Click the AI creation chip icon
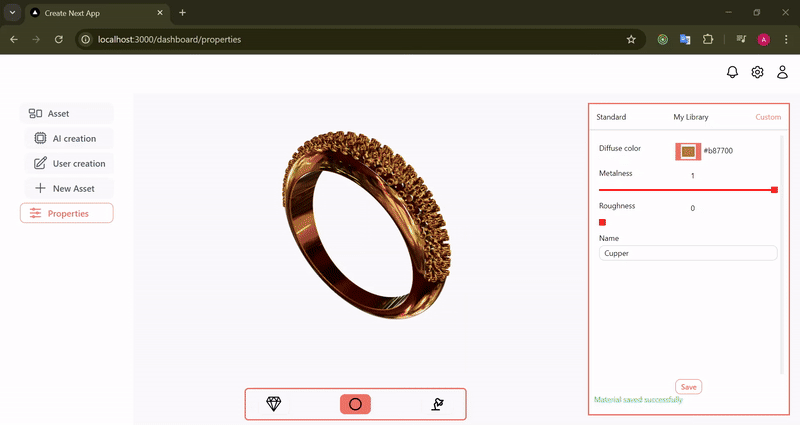Screen dimensions: 800x425 (x=40, y=138)
